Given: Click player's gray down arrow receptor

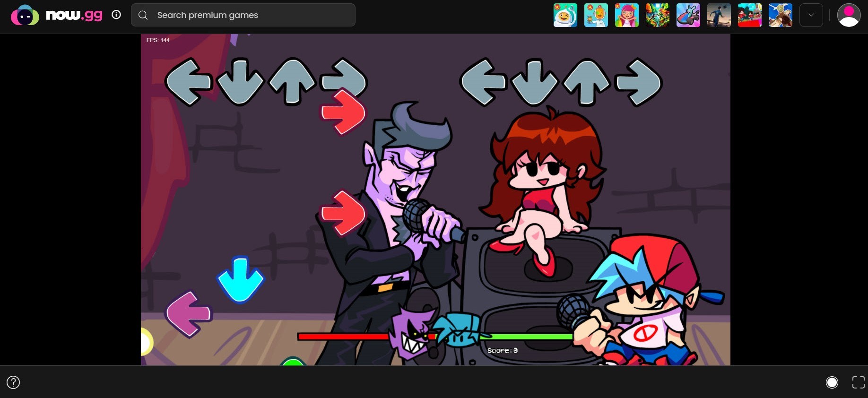Looking at the screenshot, I should point(535,82).
